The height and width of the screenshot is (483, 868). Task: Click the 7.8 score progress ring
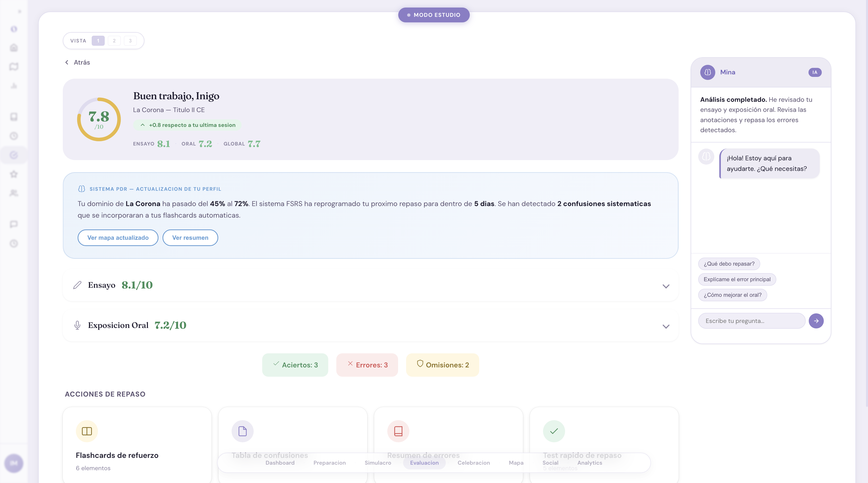click(99, 119)
